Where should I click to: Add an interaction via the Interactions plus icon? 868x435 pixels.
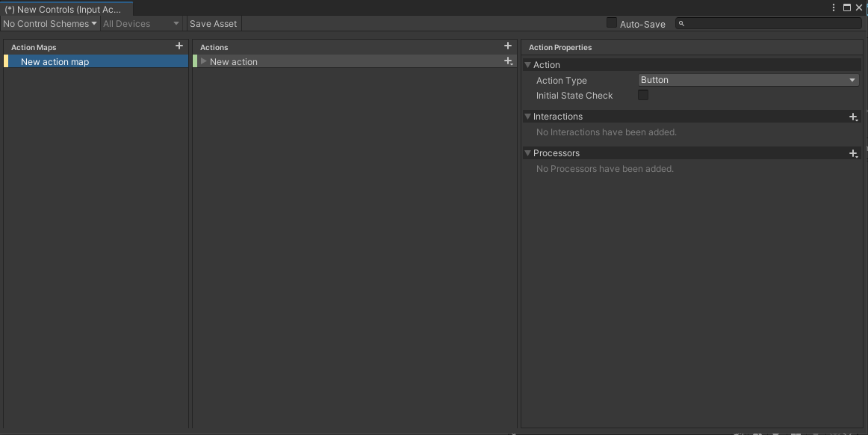854,117
